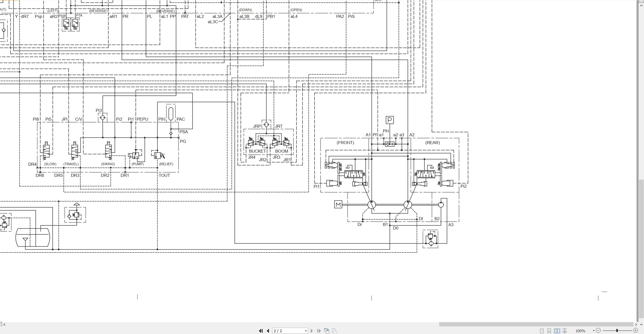Click the (OPEN) label near aL4

(296, 10)
